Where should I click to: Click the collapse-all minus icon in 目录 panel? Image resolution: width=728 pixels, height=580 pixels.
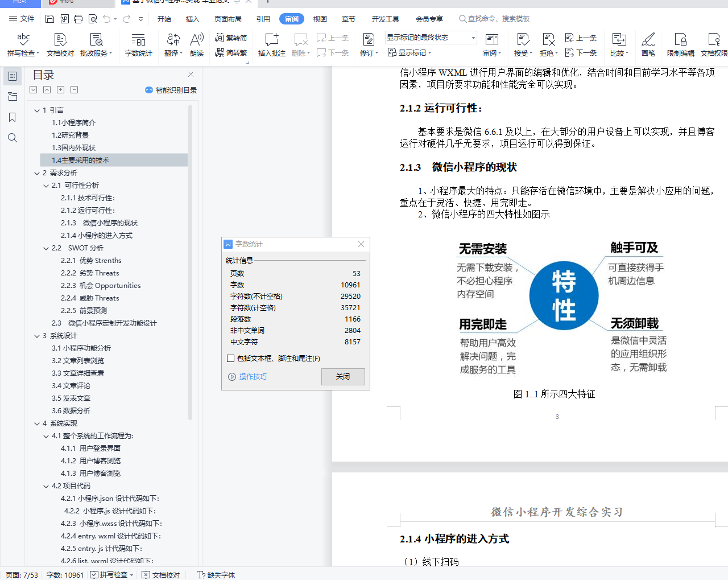(74, 90)
